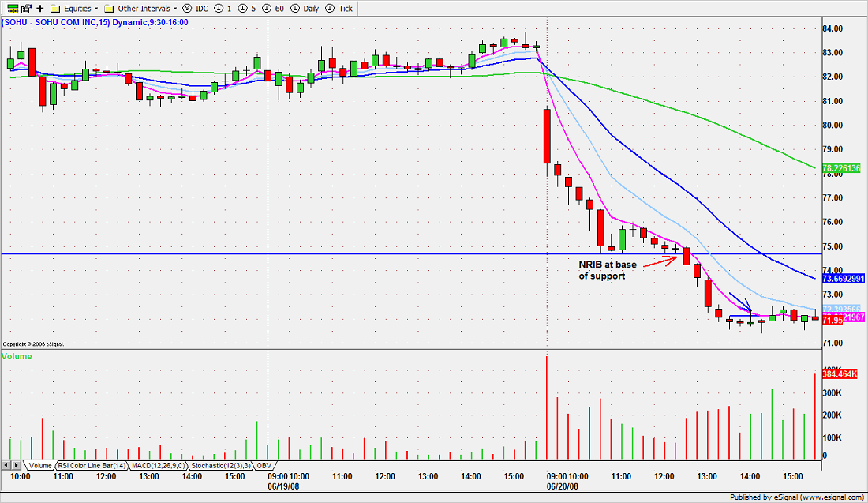Open the Other Intervals dropdown

[141, 9]
